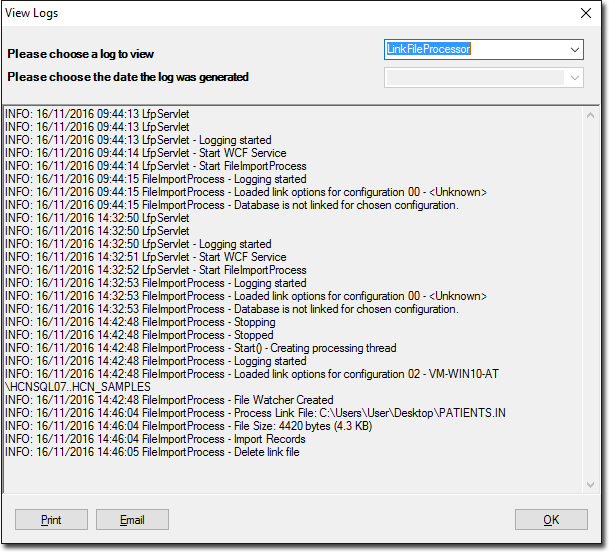609x552 pixels.
Task: Click the HCNSQL07..HCN_SAMPLES log line
Action: pos(78,387)
